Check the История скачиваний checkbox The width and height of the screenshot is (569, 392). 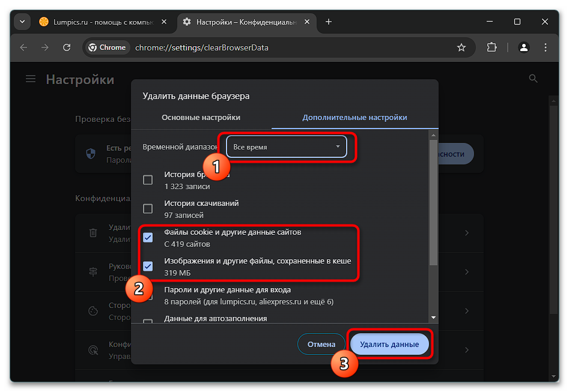click(148, 208)
